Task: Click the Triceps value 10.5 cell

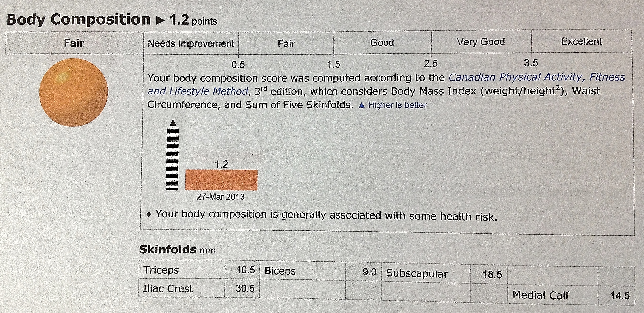Action: (x=242, y=270)
